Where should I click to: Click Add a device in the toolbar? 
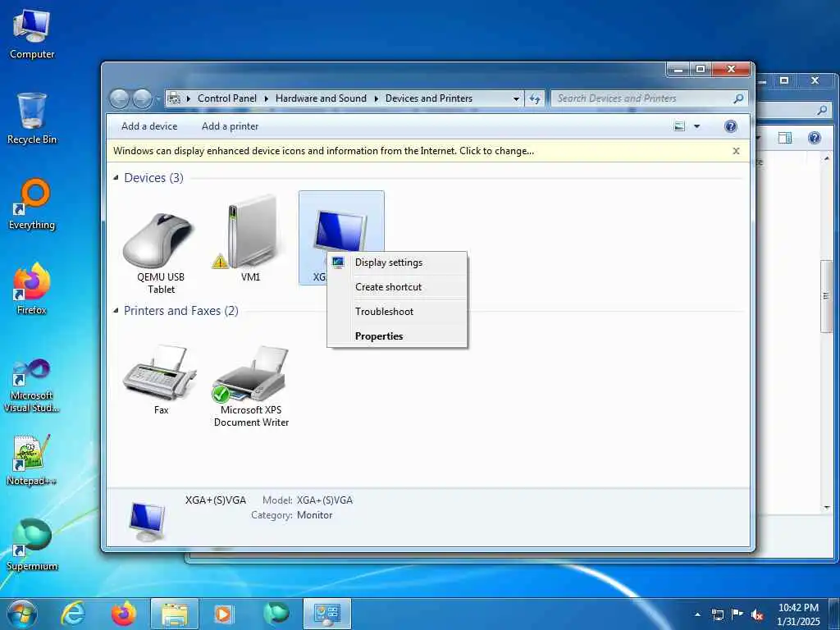click(149, 126)
